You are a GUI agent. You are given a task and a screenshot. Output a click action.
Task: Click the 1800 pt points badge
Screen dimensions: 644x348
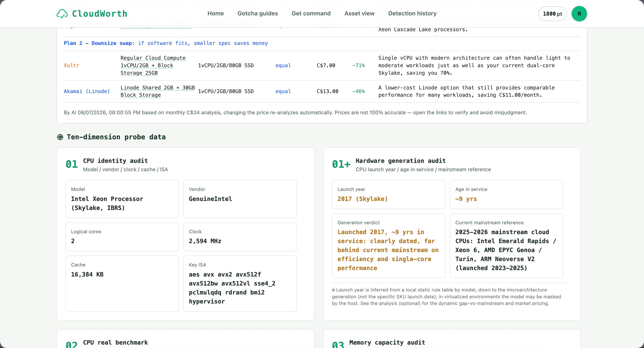click(x=552, y=14)
